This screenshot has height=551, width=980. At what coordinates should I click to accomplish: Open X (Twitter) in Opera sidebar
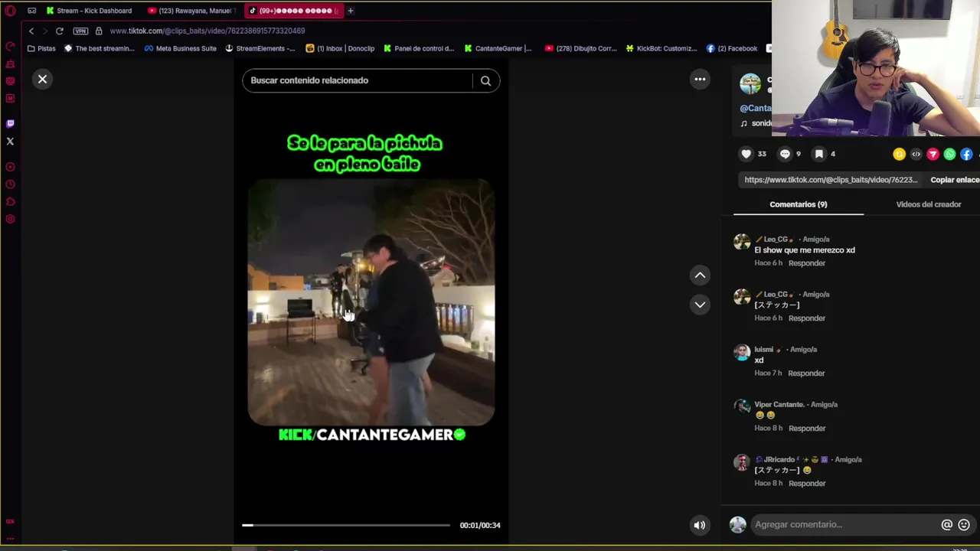click(10, 142)
